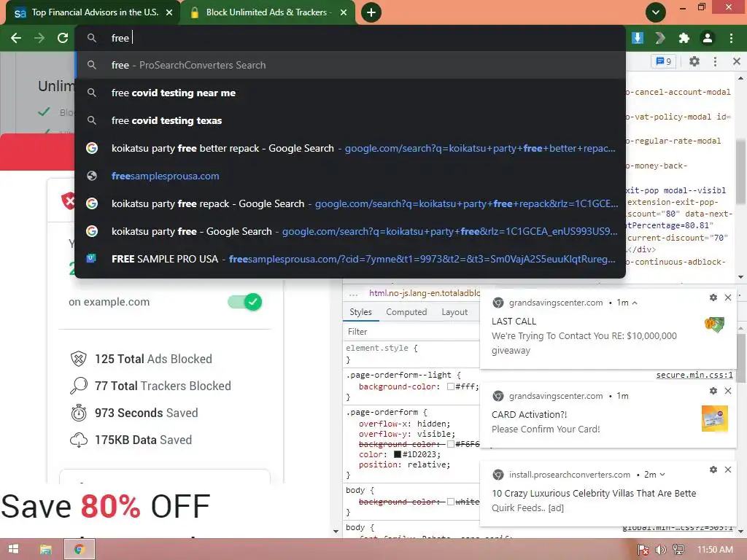This screenshot has height=560, width=747.
Task: Click the 973 Seconds Saved stopwatch icon
Action: coord(79,413)
